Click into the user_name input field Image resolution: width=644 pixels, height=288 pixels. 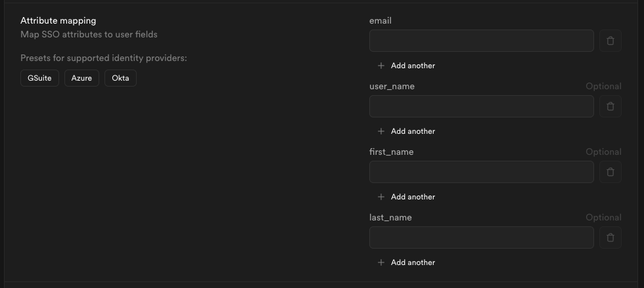pos(481,106)
